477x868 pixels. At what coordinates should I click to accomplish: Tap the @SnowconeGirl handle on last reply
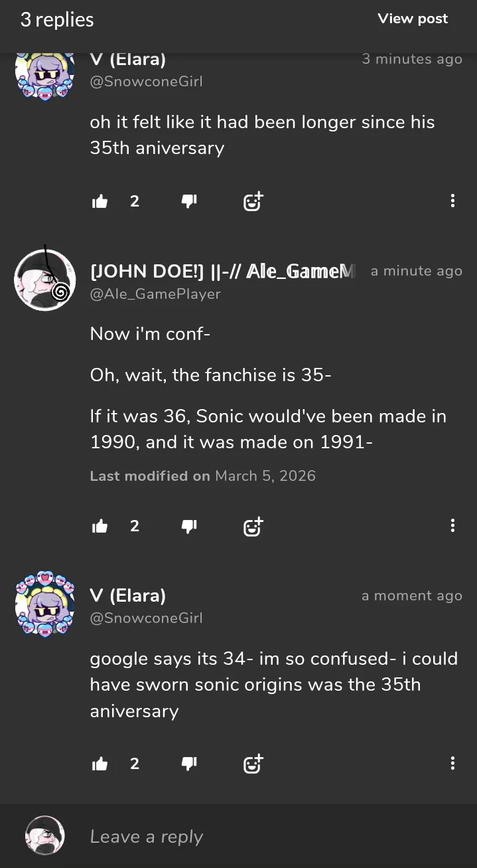pos(146,618)
